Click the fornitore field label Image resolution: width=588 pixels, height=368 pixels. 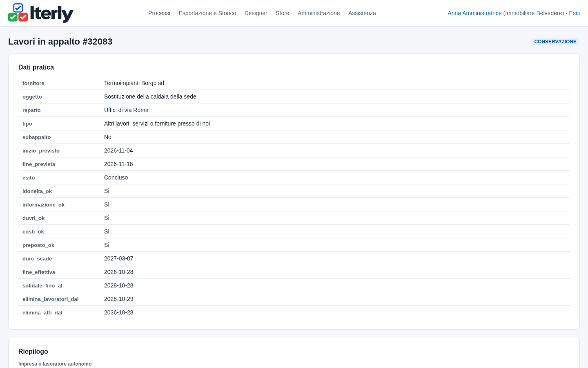[33, 83]
